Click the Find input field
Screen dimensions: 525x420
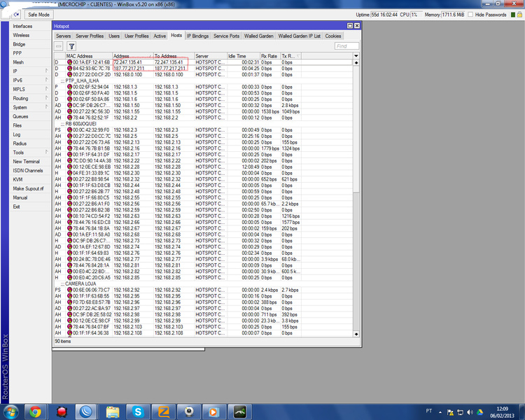tap(346, 46)
